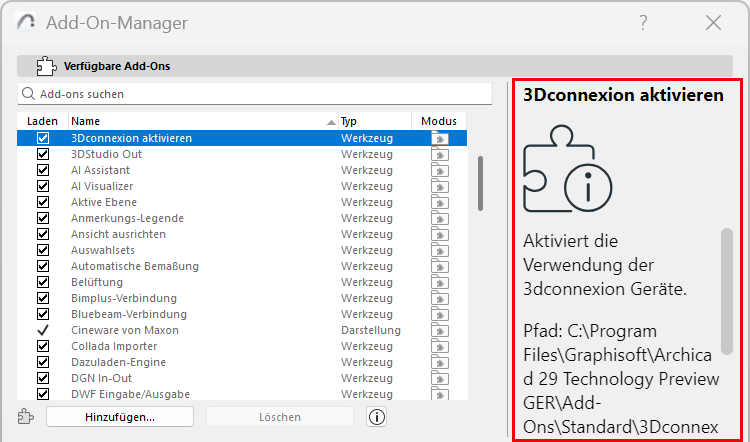Sort by Modus column header
Screen dimensions: 750x442
(439, 122)
